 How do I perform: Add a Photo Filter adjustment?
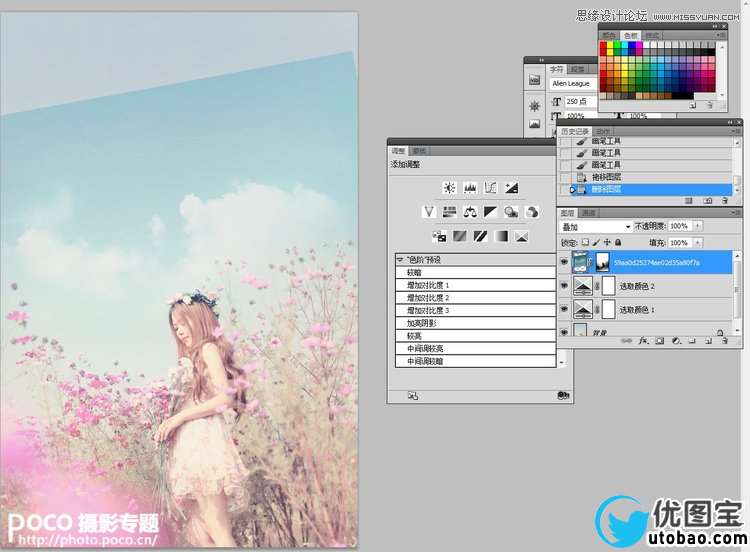tap(511, 211)
